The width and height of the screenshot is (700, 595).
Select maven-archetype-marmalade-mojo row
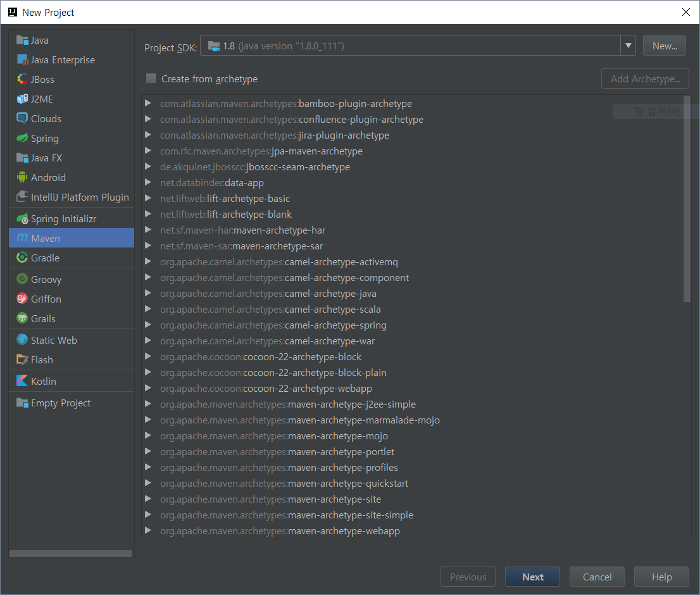point(413,420)
